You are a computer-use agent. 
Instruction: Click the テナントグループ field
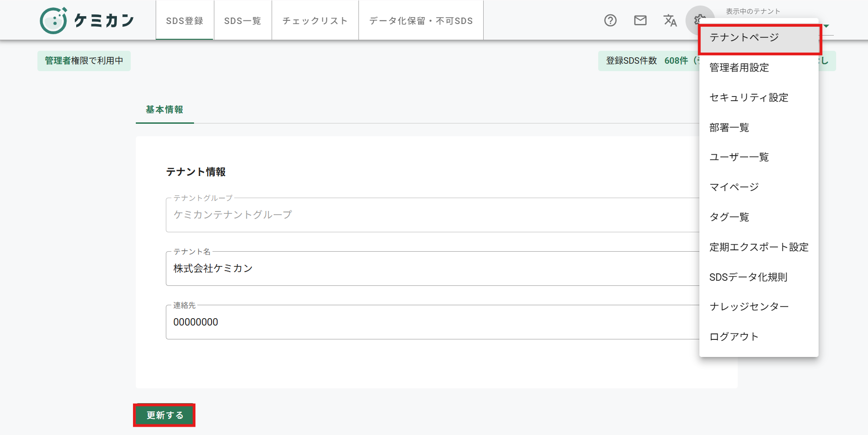coord(432,215)
